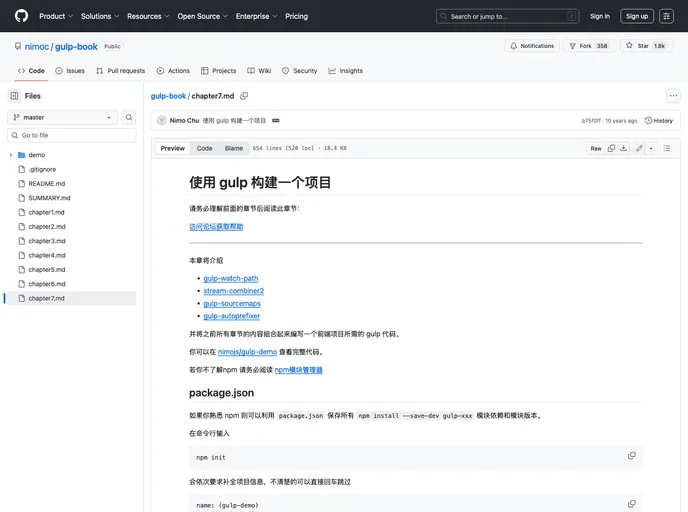Switch to the Insights tab
The image size is (688, 512).
point(346,71)
